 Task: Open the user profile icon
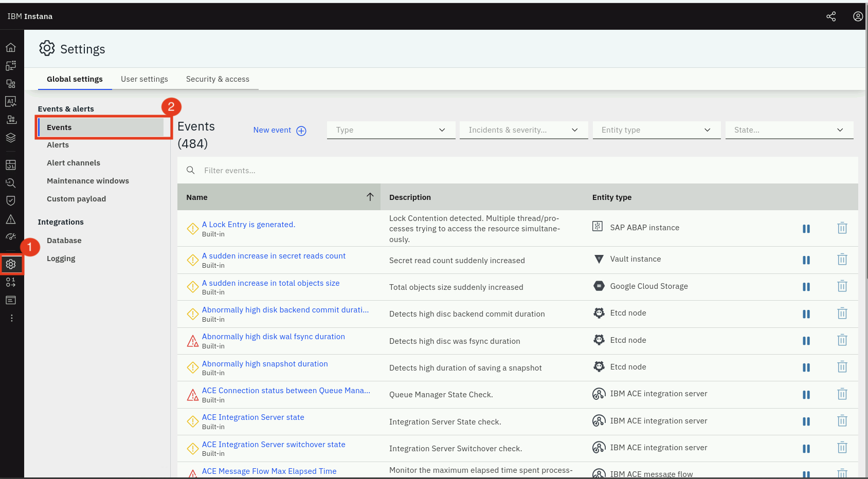click(858, 16)
